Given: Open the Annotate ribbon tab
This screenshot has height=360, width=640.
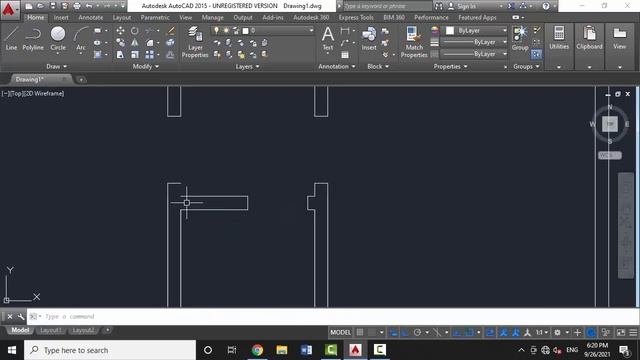Looking at the screenshot, I should coord(91,18).
